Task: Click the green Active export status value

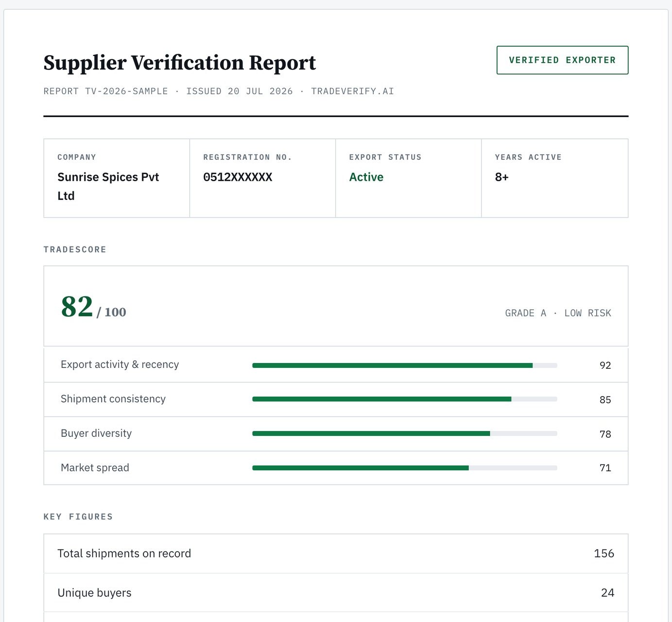Action: pyautogui.click(x=366, y=177)
